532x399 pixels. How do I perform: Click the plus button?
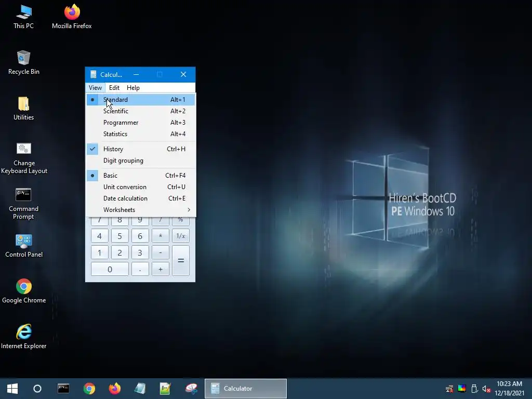pos(161,269)
